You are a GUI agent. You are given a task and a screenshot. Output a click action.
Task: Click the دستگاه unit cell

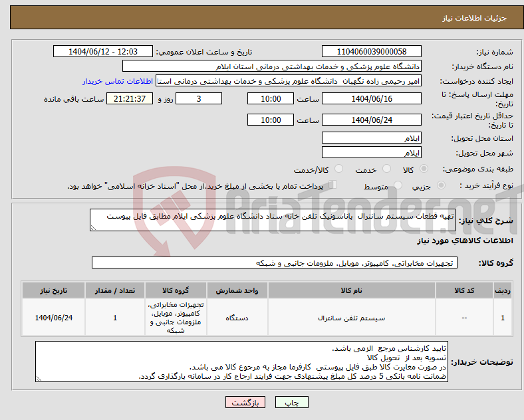237,318
